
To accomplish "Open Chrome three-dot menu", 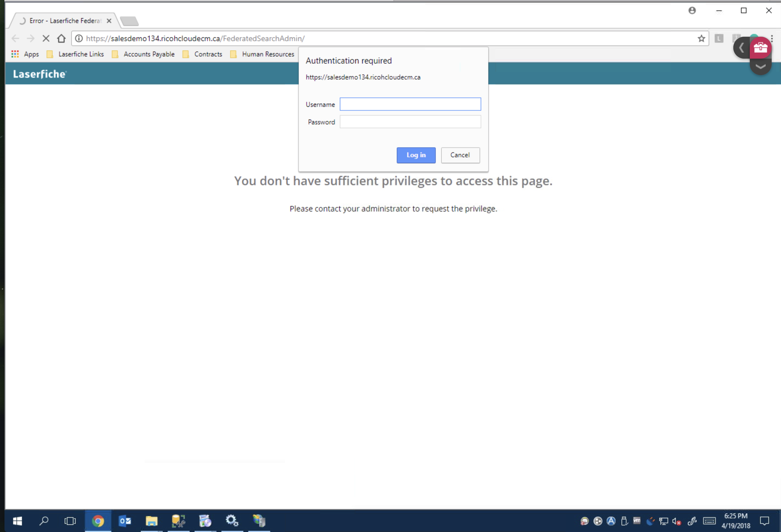I will pyautogui.click(x=772, y=39).
